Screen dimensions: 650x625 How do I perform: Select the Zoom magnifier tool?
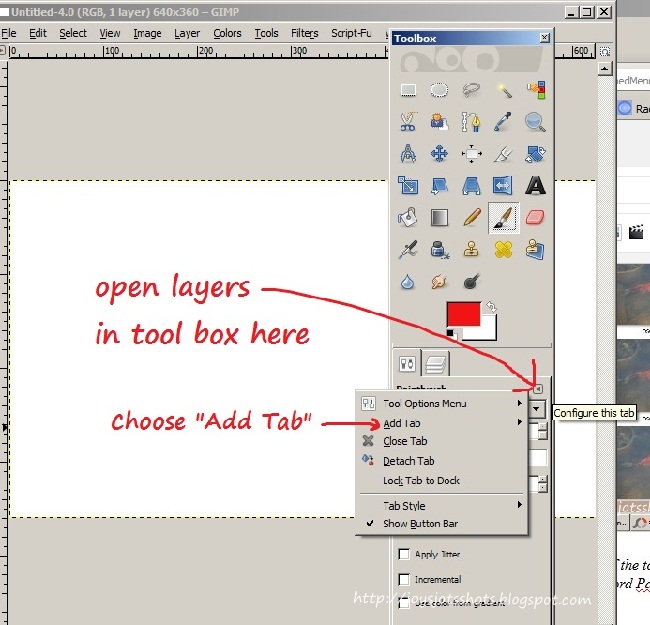pyautogui.click(x=535, y=122)
